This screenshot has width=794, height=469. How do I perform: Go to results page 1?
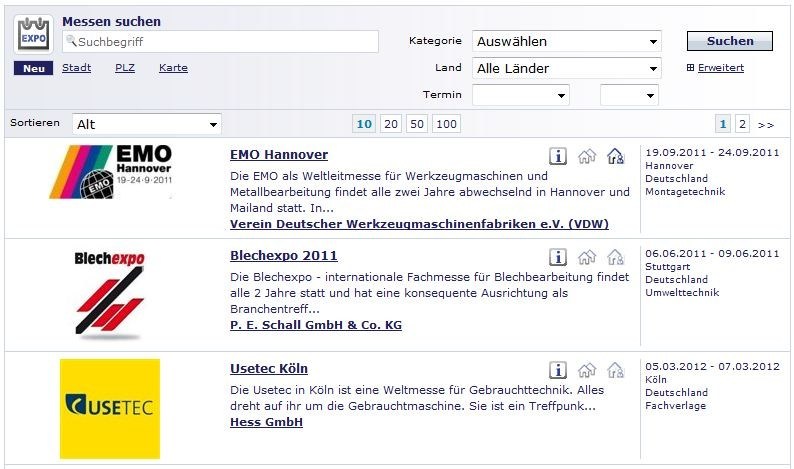coord(723,124)
